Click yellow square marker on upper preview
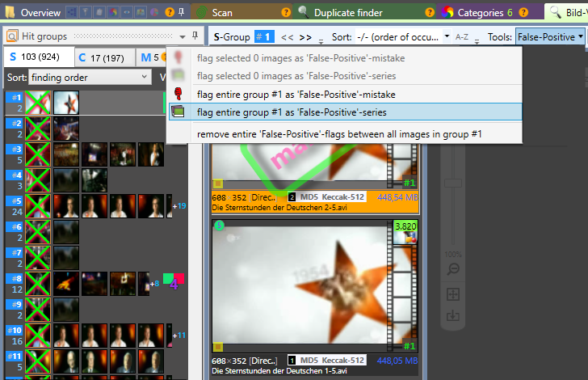 [218, 184]
